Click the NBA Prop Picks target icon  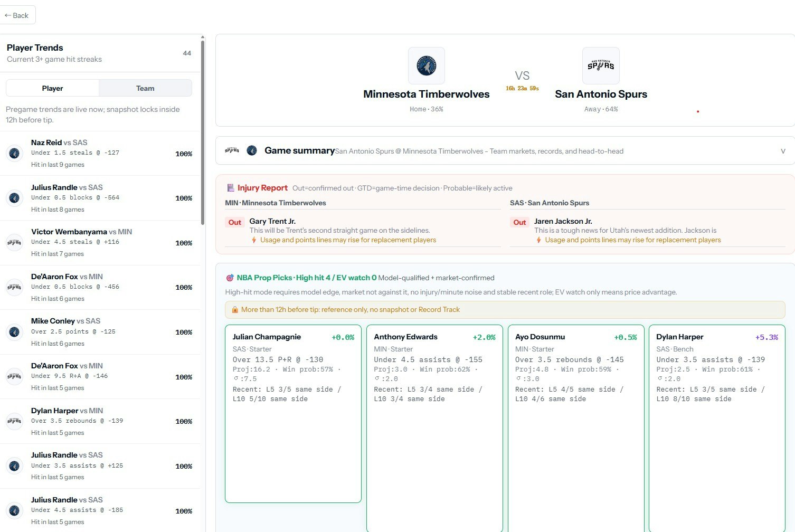tap(230, 278)
